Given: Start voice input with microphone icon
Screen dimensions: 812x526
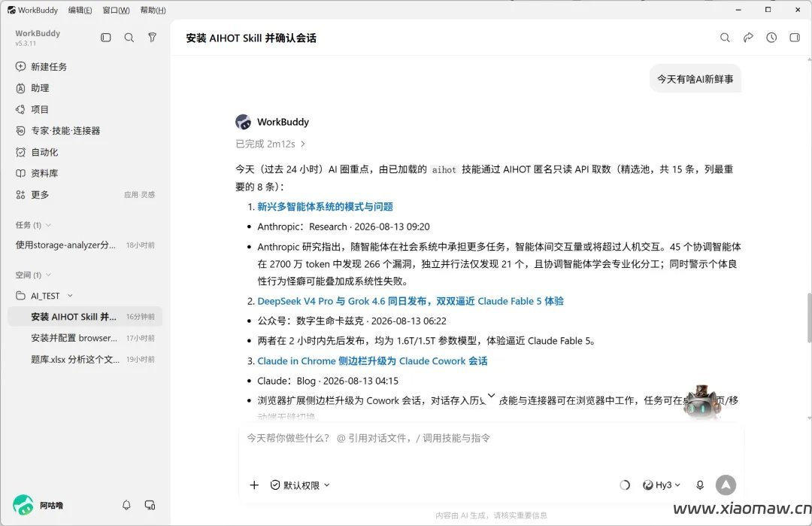Looking at the screenshot, I should point(700,485).
